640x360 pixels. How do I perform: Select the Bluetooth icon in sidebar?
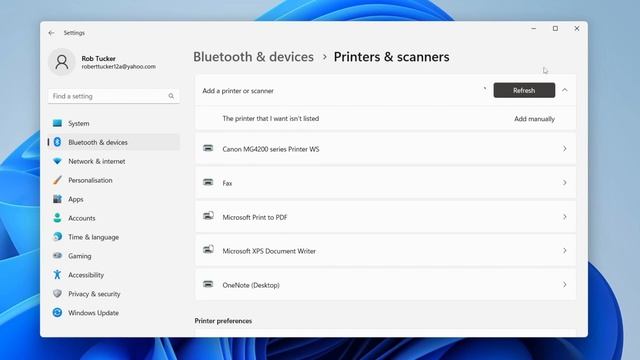57,142
